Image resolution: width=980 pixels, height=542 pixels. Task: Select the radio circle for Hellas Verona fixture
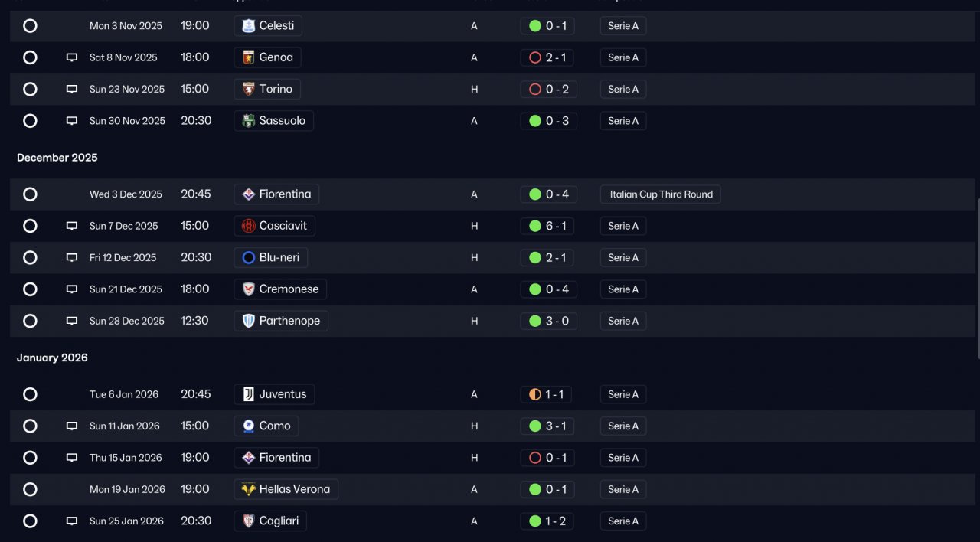[30, 489]
